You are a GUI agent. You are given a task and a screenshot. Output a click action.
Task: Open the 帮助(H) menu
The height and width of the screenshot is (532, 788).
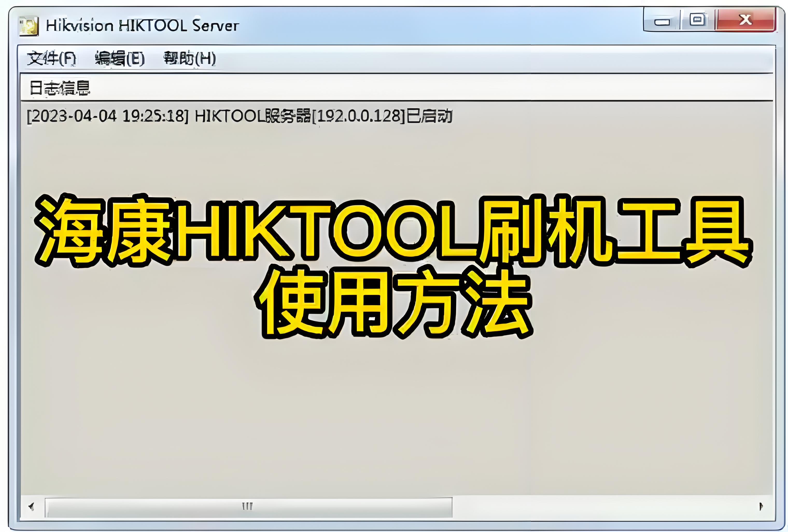tap(190, 58)
